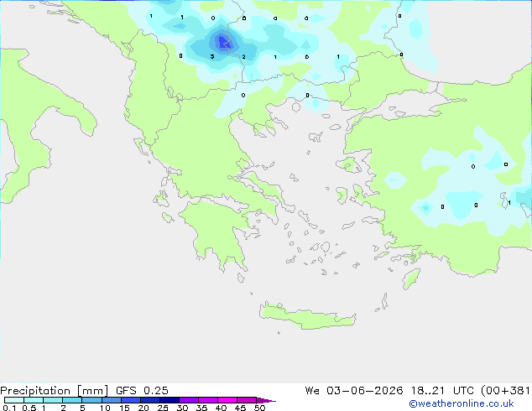Click the 'Precipitation [mm]' title text

(x=54, y=391)
